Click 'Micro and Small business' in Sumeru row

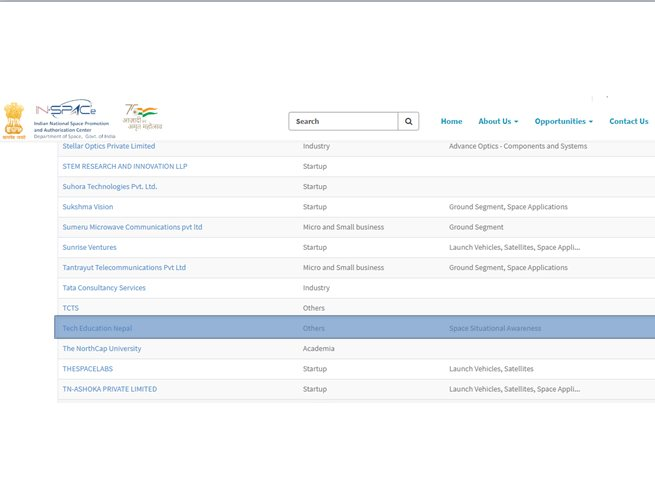point(343,227)
